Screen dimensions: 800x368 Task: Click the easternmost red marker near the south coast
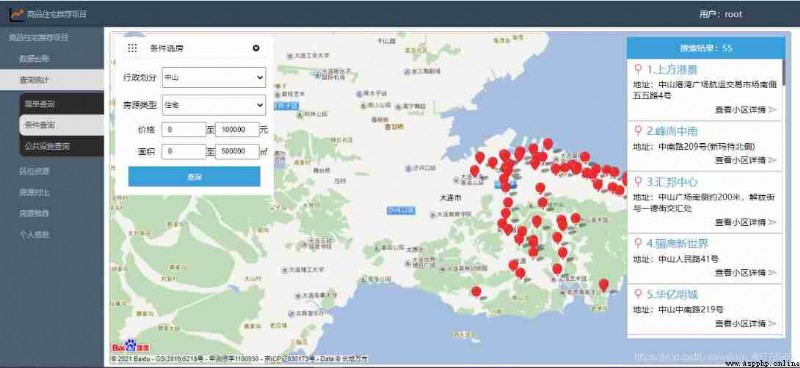pyautogui.click(x=604, y=285)
